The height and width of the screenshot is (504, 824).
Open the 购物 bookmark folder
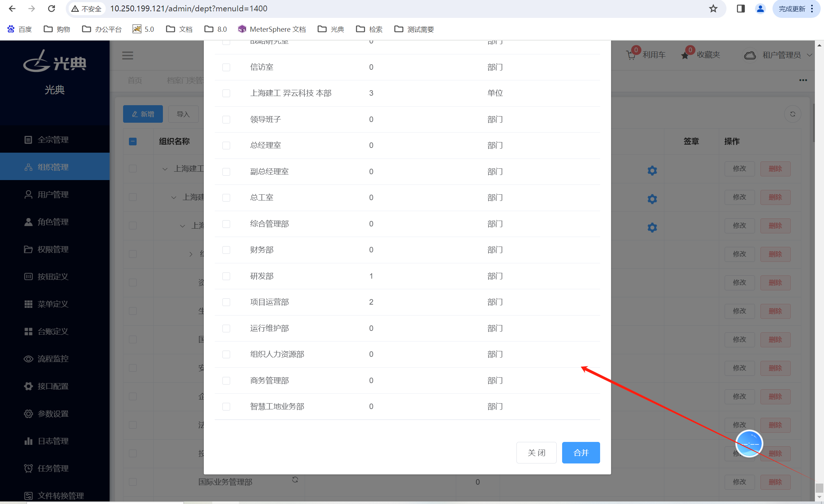tap(57, 29)
